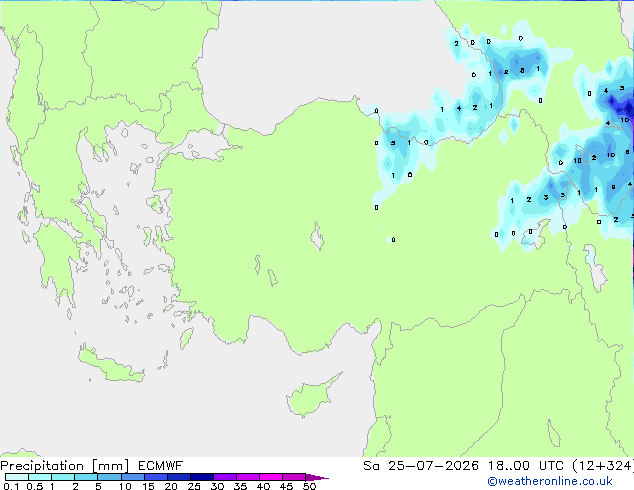Select the 5–10 mm legend color swatch
The image size is (634, 490).
(x=109, y=477)
